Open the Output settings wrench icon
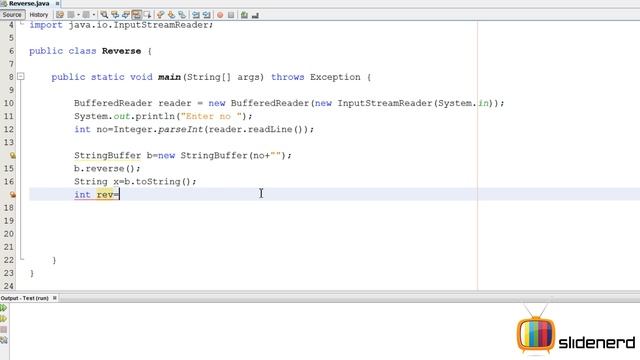The width and height of the screenshot is (640, 360). point(4,340)
